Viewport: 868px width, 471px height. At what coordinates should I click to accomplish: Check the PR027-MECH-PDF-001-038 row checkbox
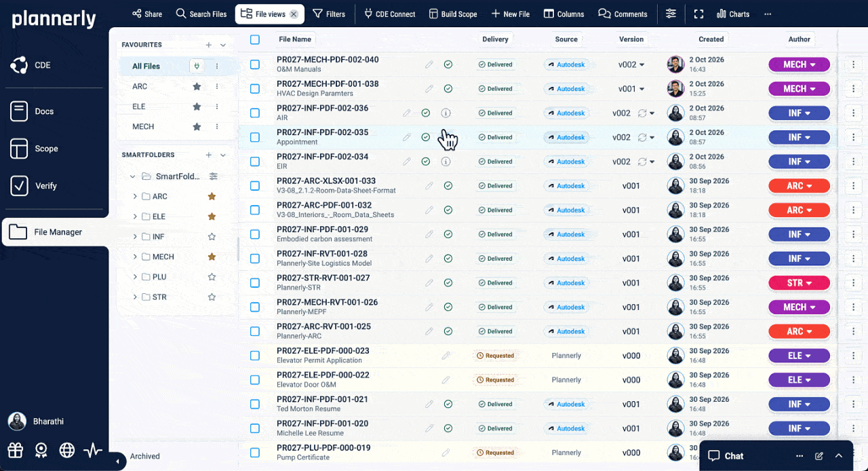coord(255,89)
